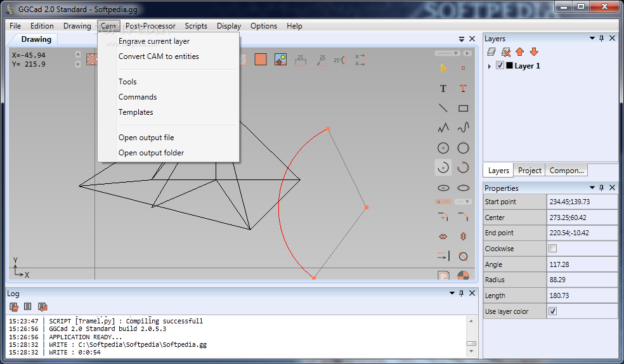624x364 pixels.
Task: Select the Arc by center tool
Action: (443, 167)
